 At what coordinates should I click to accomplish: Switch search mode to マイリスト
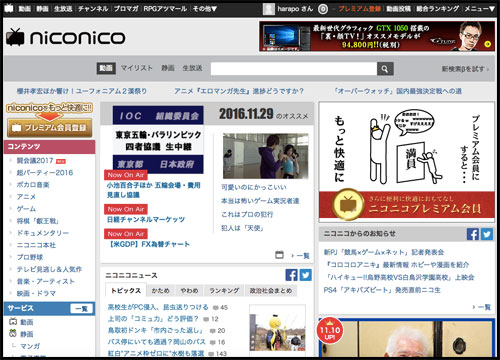point(136,68)
